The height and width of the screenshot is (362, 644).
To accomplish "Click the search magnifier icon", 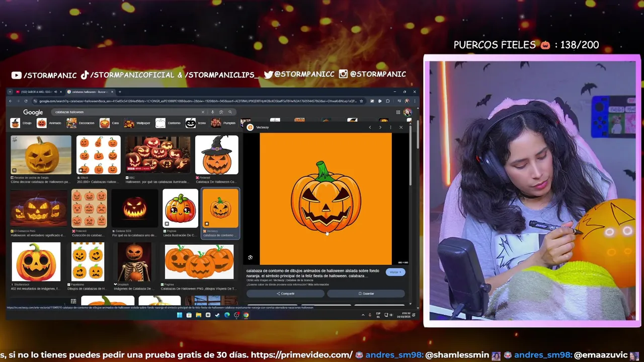I will click(230, 112).
